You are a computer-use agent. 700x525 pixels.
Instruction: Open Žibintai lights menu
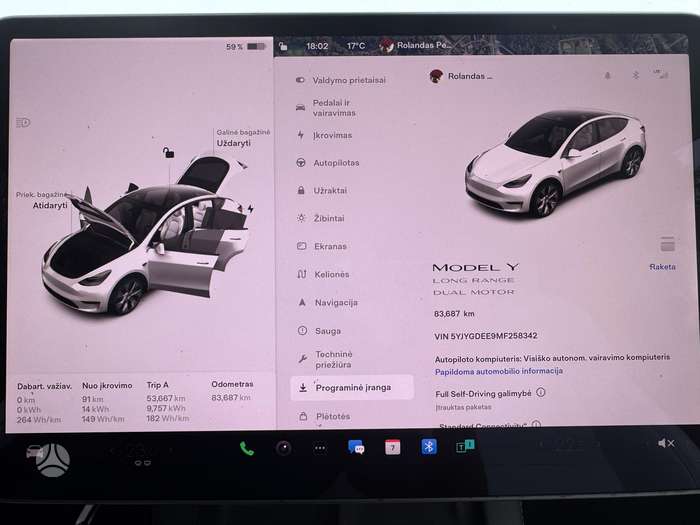point(321,218)
